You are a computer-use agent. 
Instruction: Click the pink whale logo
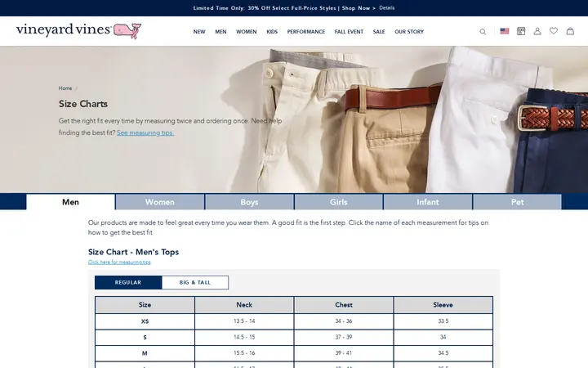pyautogui.click(x=127, y=31)
